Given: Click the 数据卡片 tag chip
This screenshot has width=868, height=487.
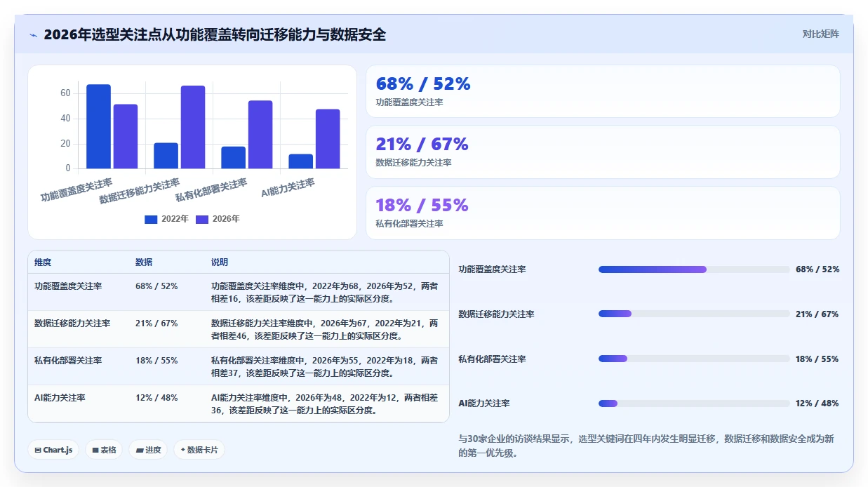Looking at the screenshot, I should [x=199, y=450].
